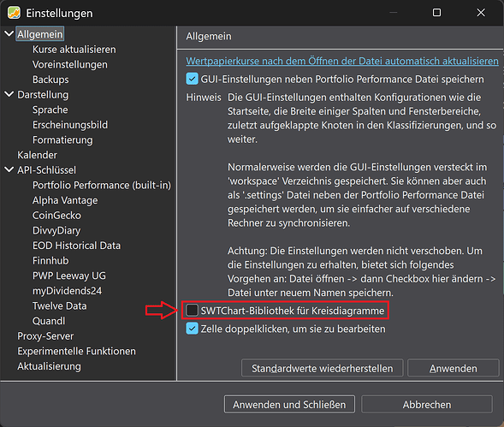Click Standardwerte wiederherstellen button
This screenshot has height=427, width=504.
322,368
